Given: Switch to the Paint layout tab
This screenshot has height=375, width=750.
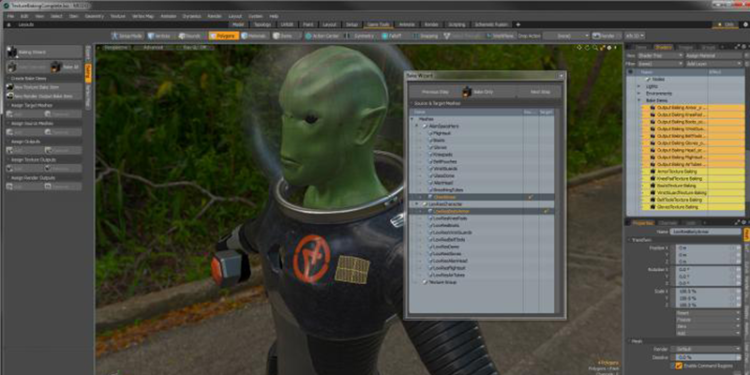Looking at the screenshot, I should (308, 24).
